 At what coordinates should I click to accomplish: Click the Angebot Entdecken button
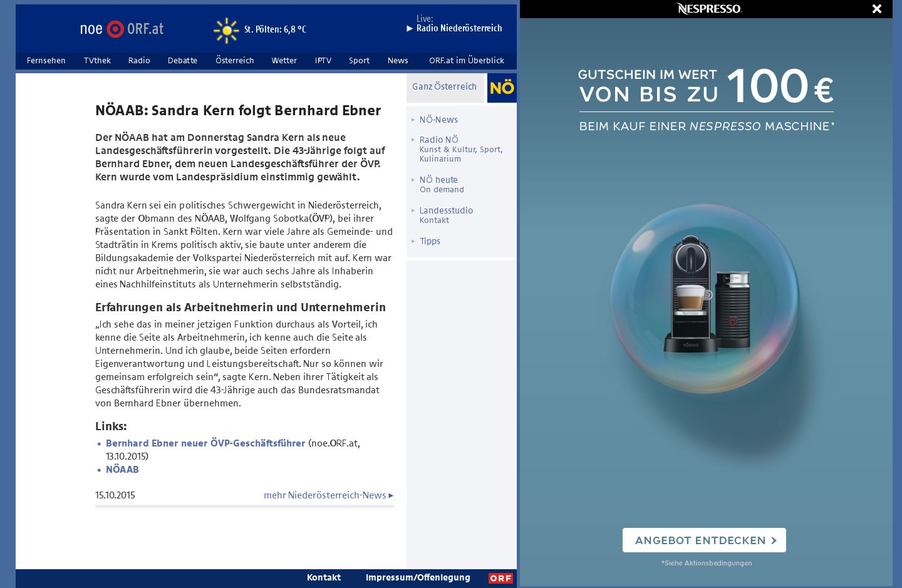point(704,540)
